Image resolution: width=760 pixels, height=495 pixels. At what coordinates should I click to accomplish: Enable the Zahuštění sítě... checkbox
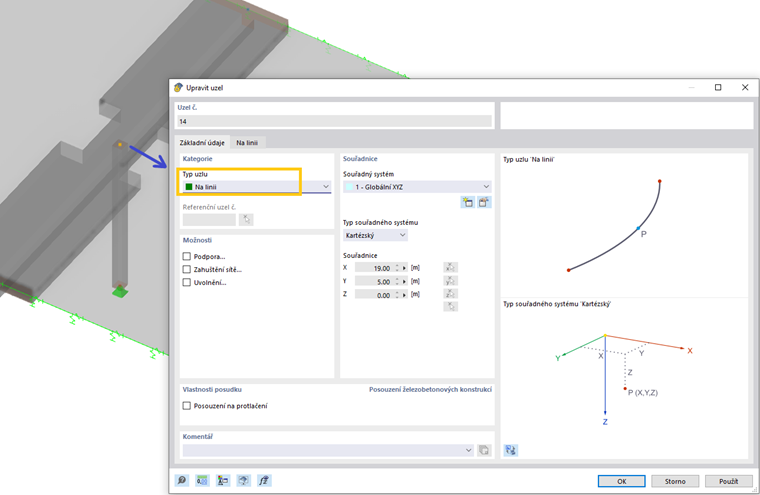point(187,269)
